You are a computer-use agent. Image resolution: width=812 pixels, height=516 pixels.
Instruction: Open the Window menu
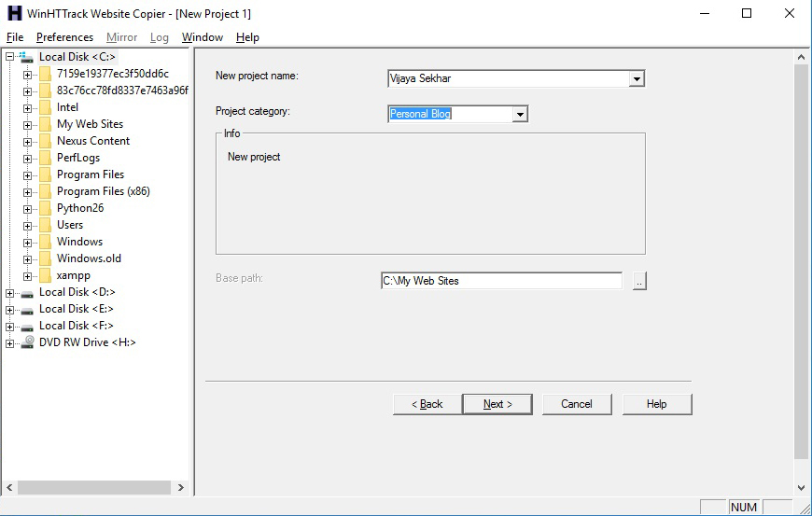pyautogui.click(x=202, y=37)
